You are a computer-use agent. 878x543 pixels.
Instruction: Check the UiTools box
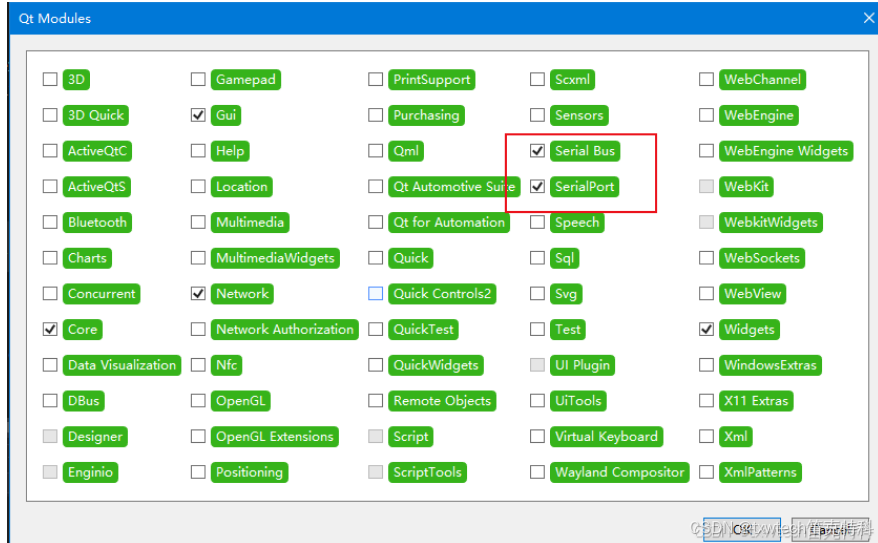click(538, 401)
